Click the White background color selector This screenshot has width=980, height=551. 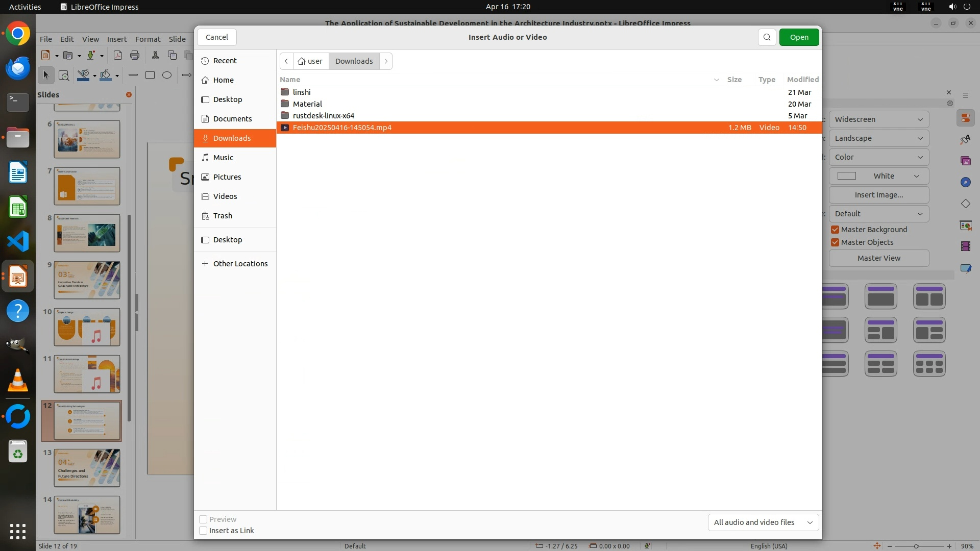[x=878, y=176]
